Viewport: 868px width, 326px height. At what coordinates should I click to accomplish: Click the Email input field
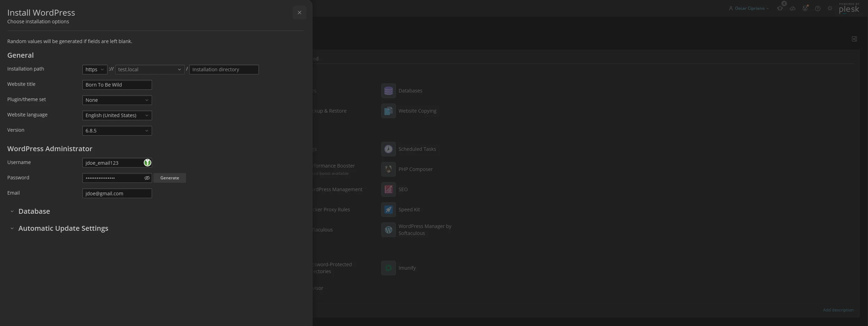tap(117, 193)
